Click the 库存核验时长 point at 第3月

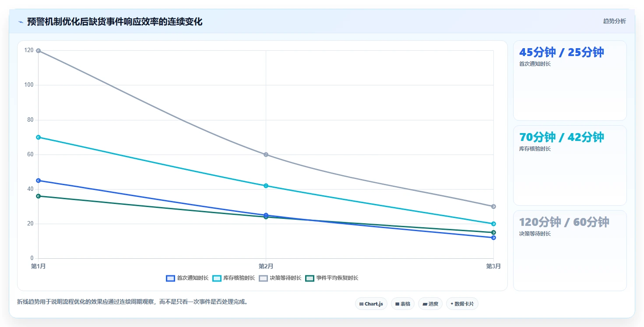493,224
